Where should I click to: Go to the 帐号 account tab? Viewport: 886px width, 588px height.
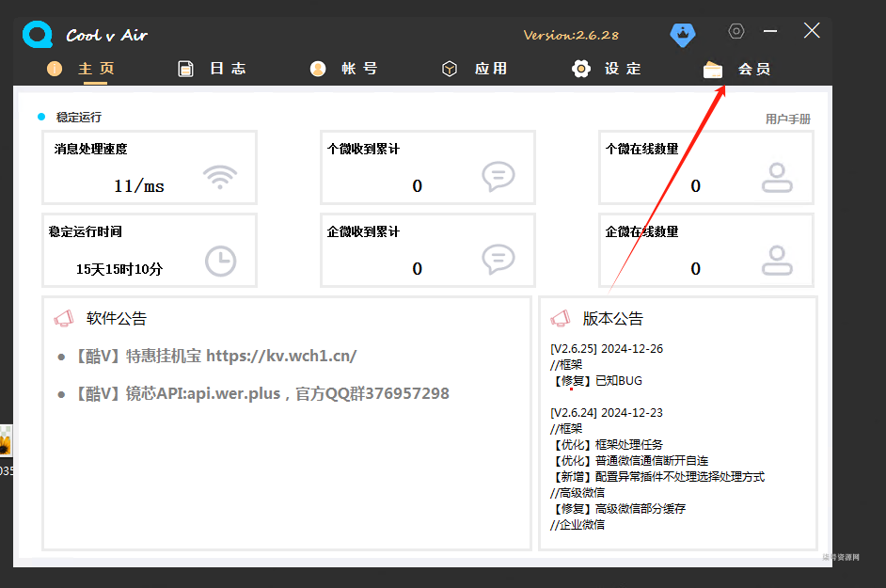pos(344,69)
